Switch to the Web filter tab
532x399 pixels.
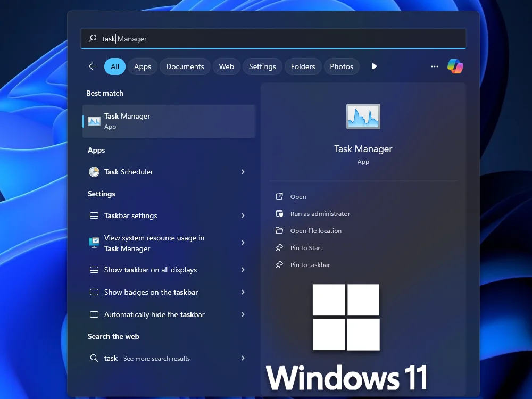coord(226,66)
